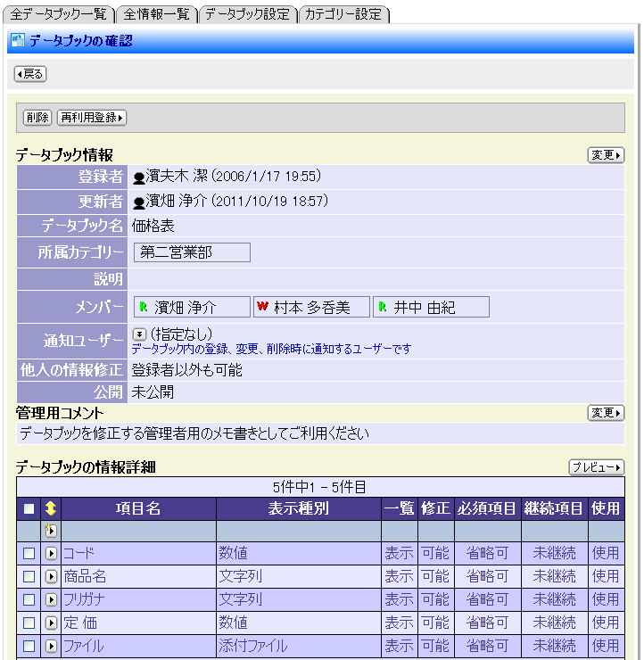This screenshot has width=644, height=660.
Task: Click the databook icon beside データブックの確認 title
Action: (x=18, y=41)
